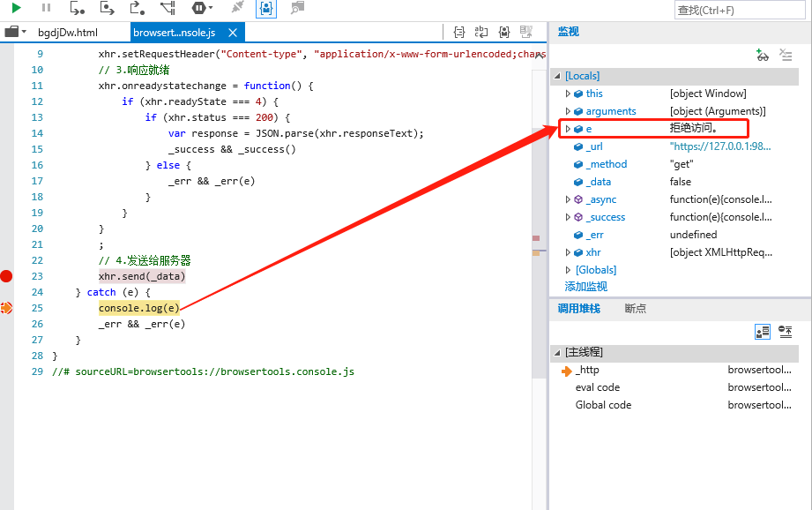Select the browsert...nsole.js tab
The image size is (812, 510).
tap(174, 33)
